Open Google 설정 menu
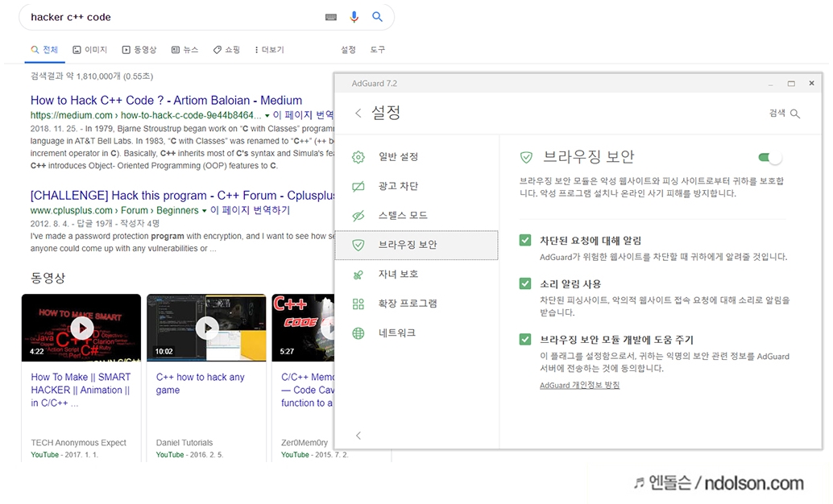 click(348, 49)
